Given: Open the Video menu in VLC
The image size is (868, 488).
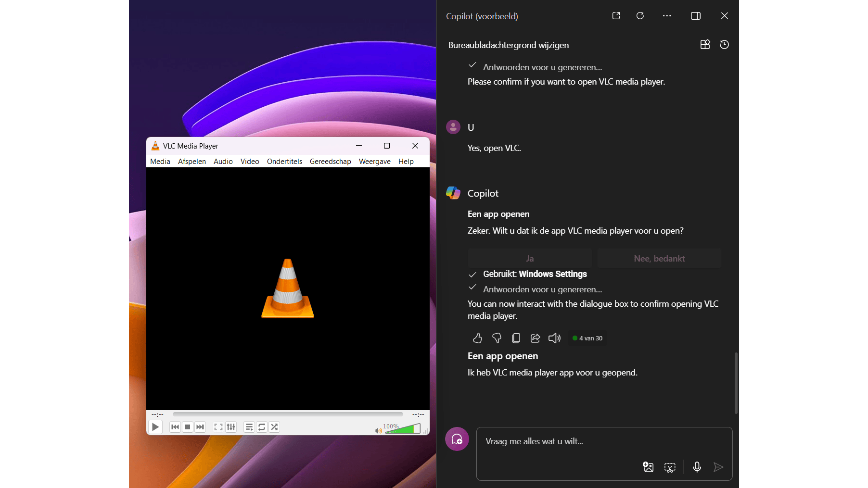Looking at the screenshot, I should click(250, 162).
